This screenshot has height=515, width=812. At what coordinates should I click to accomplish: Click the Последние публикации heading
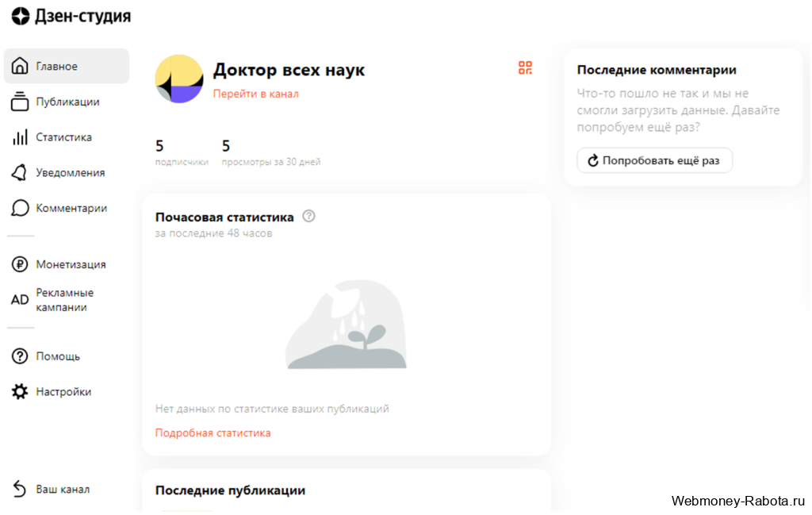pyautogui.click(x=230, y=490)
